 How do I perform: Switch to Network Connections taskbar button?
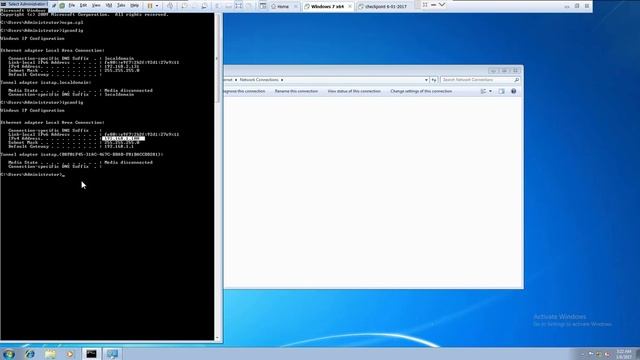coord(112,354)
